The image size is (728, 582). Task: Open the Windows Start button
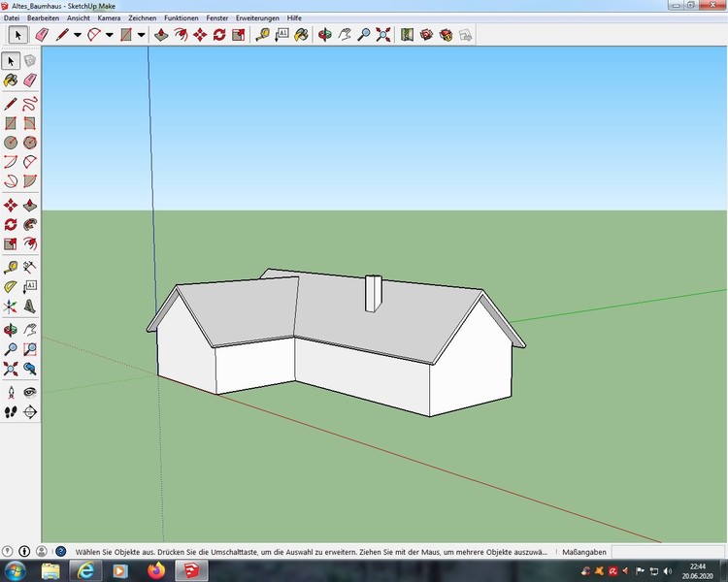pyautogui.click(x=16, y=570)
